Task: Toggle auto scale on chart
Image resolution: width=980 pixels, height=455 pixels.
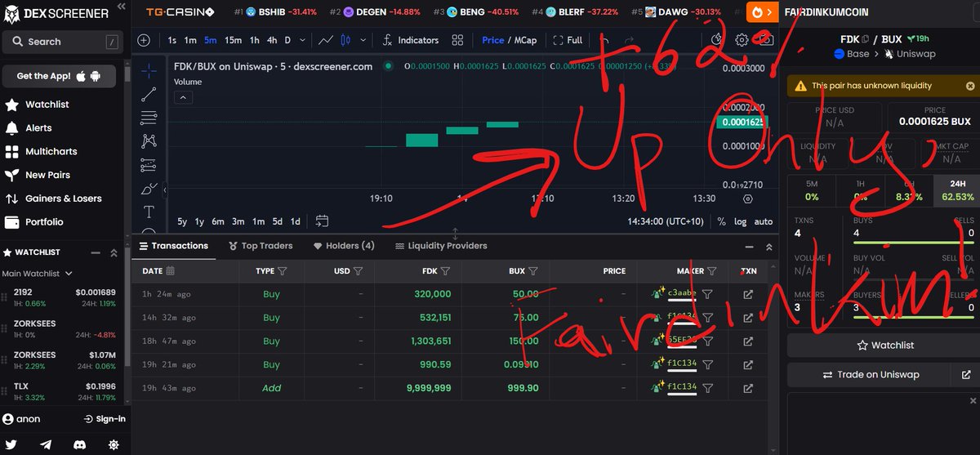Action: 763,221
